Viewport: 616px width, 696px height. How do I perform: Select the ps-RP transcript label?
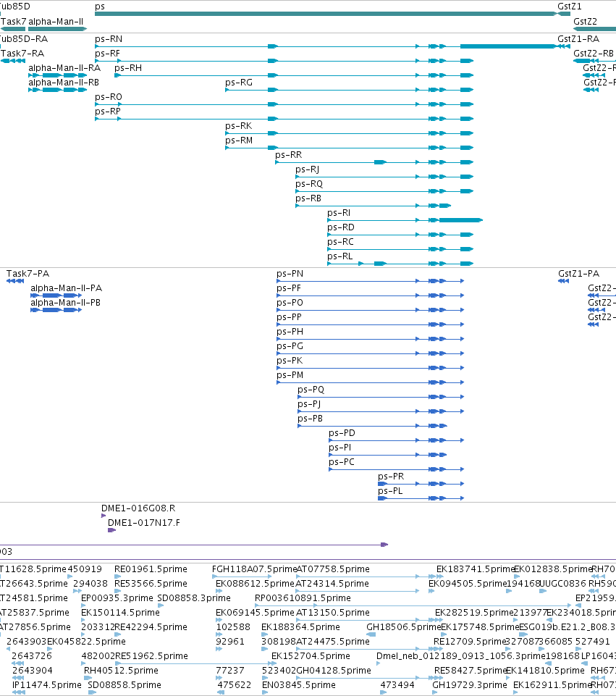[108, 112]
